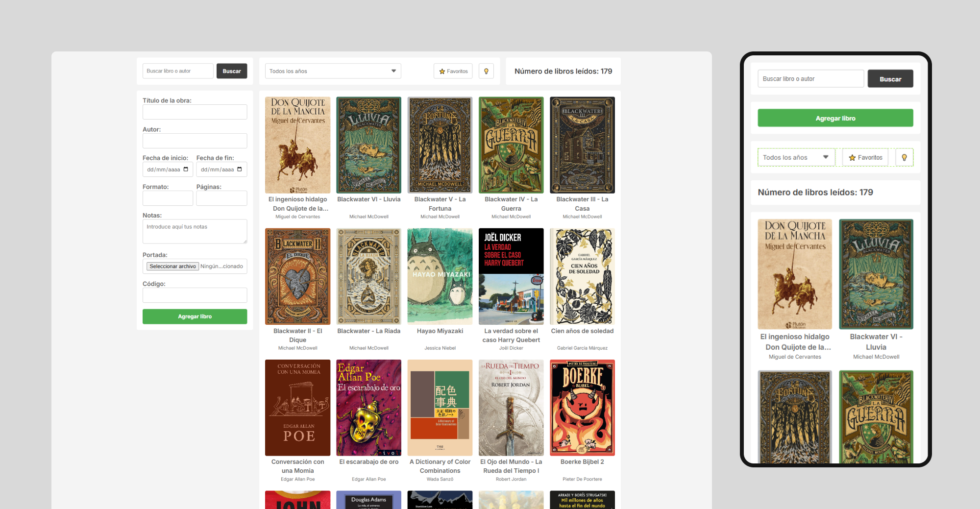This screenshot has height=509, width=980.
Task: Open Boerke Bijbel 2 book cover
Action: pyautogui.click(x=582, y=408)
